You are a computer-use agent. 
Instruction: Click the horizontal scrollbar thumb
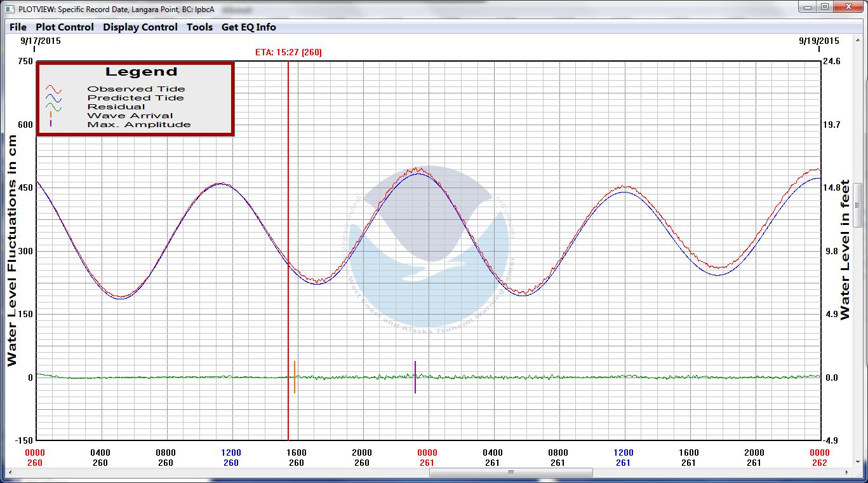click(x=511, y=473)
